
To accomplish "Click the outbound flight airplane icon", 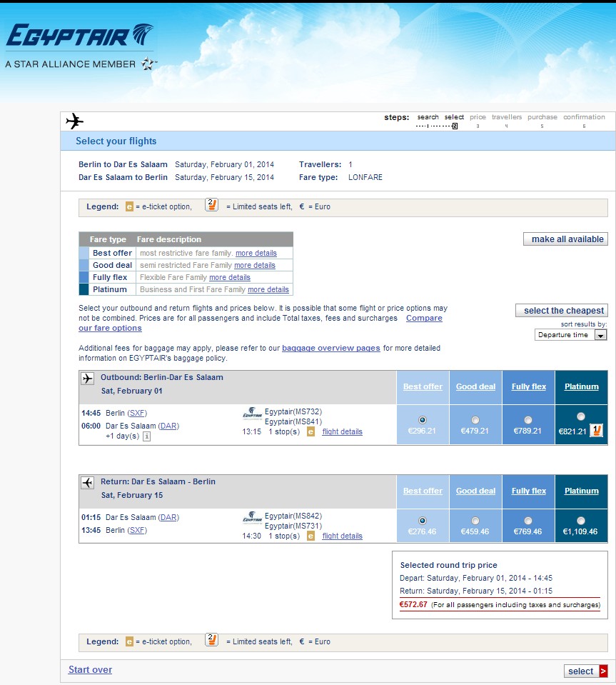I will (x=87, y=379).
